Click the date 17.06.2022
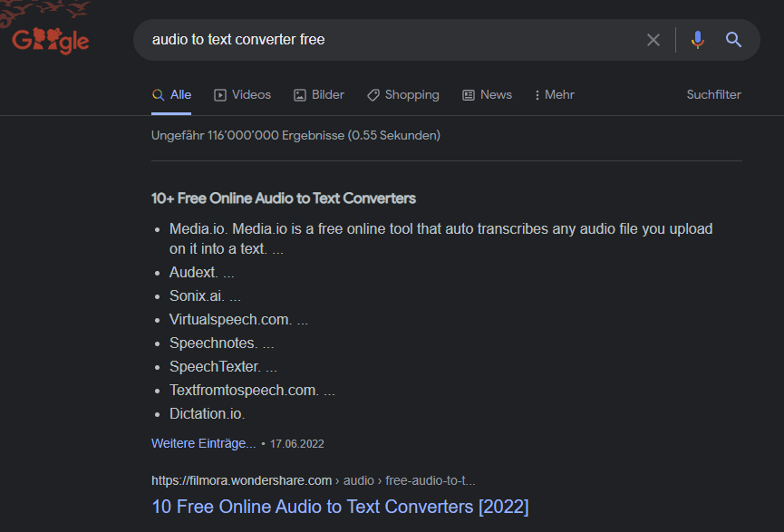This screenshot has height=532, width=784. pyautogui.click(x=297, y=444)
